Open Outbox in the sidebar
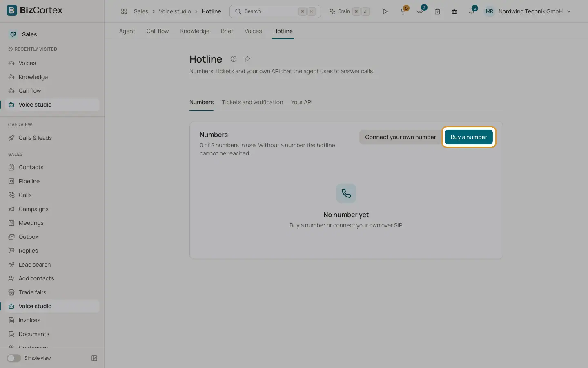 tap(52, 237)
